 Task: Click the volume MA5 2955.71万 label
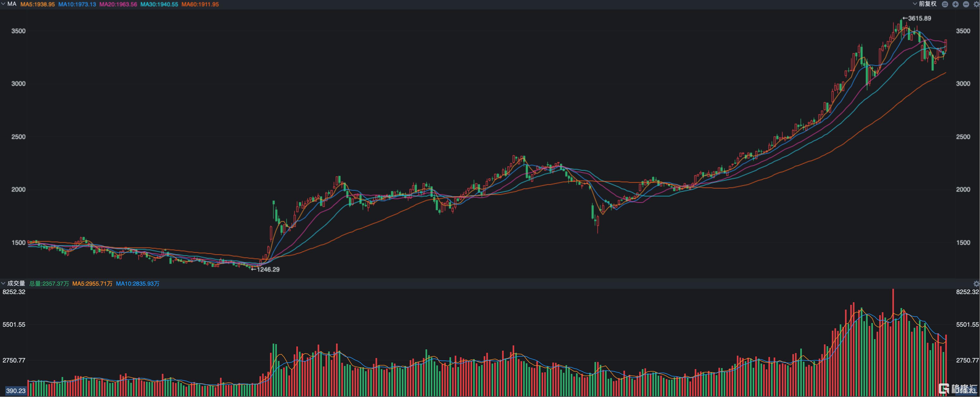click(x=92, y=284)
